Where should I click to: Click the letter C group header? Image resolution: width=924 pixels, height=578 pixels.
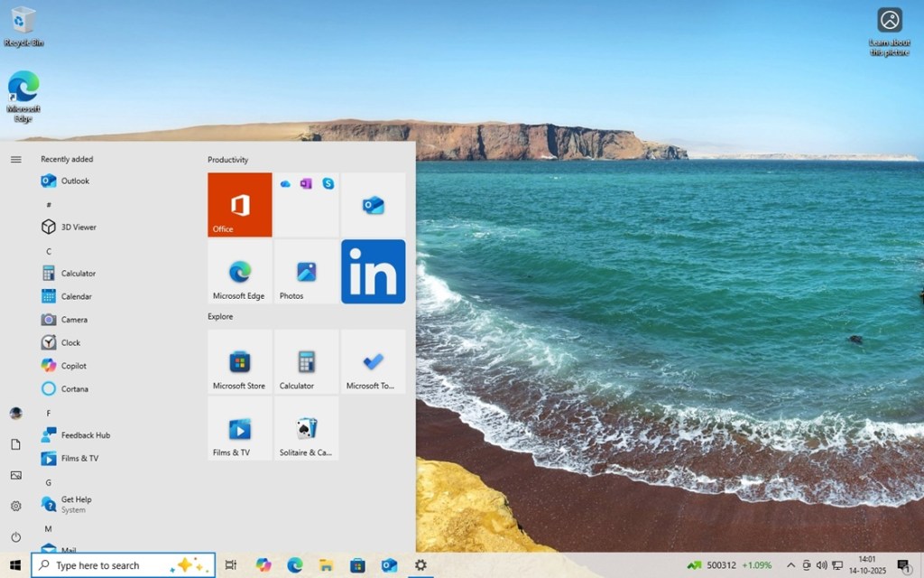point(49,251)
